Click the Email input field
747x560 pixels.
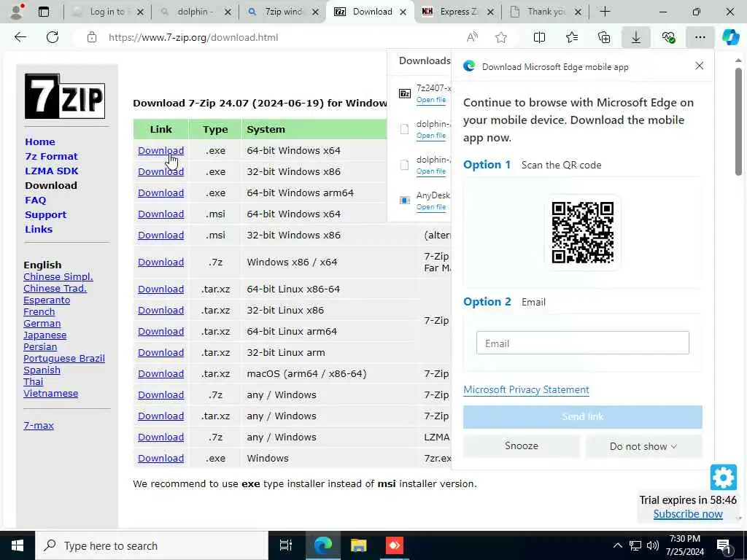tap(582, 343)
